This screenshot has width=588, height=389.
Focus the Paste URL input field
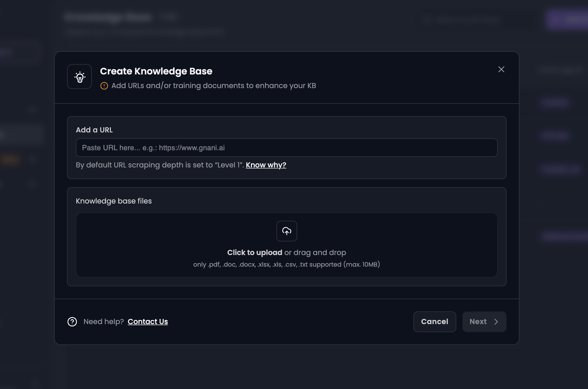(286, 148)
